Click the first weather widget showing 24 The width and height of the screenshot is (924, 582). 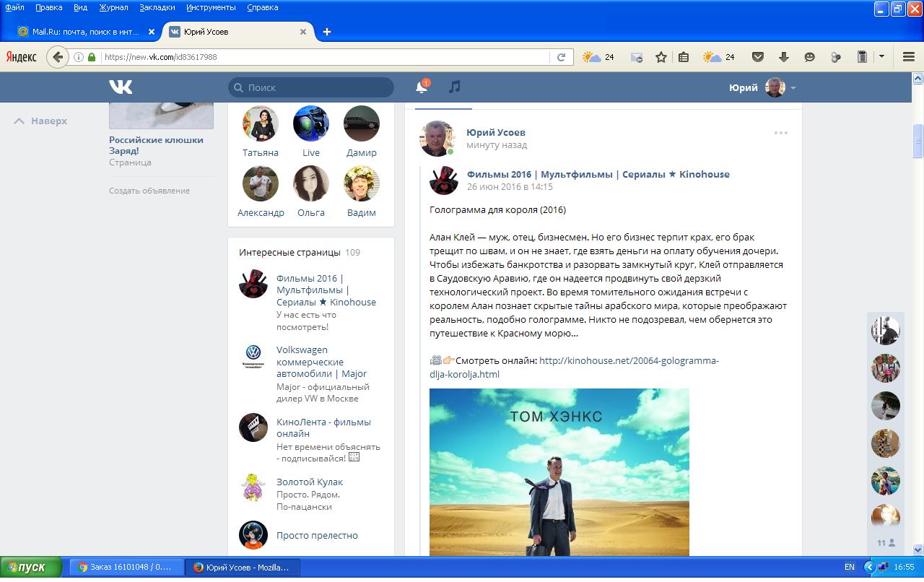[598, 57]
